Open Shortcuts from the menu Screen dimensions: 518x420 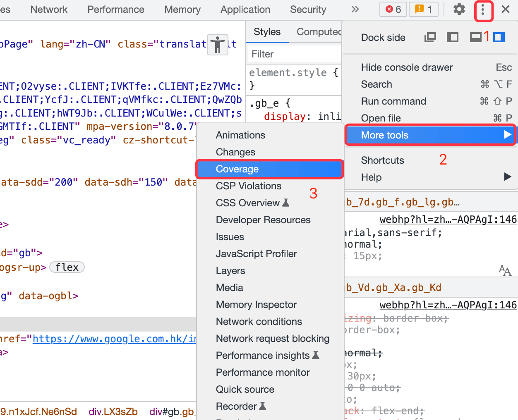pos(430,160)
